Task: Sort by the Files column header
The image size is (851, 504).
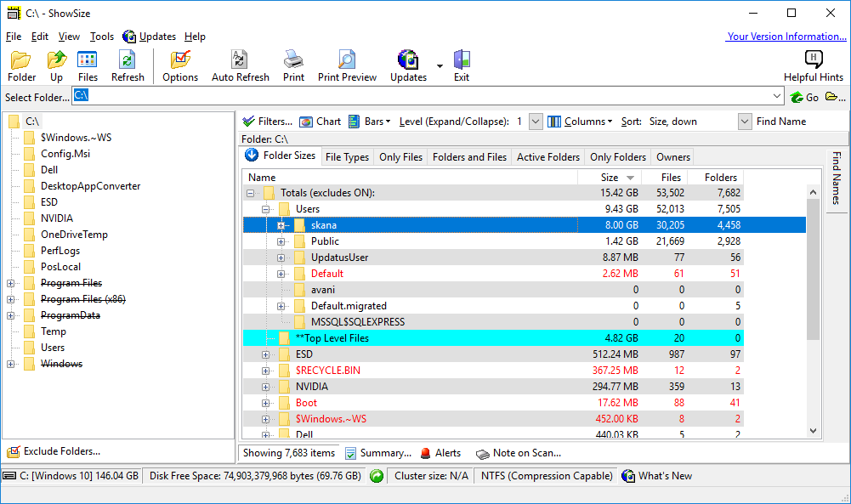Action: tap(665, 178)
